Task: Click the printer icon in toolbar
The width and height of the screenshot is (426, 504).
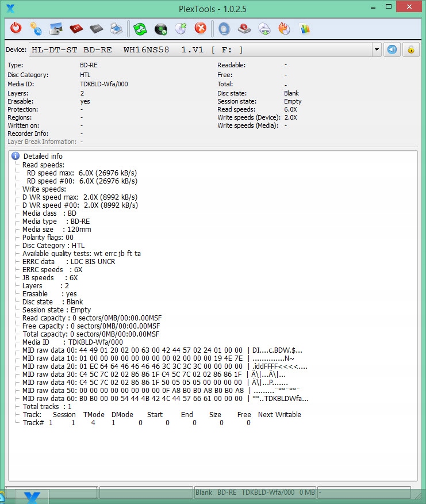Action: pos(116,28)
